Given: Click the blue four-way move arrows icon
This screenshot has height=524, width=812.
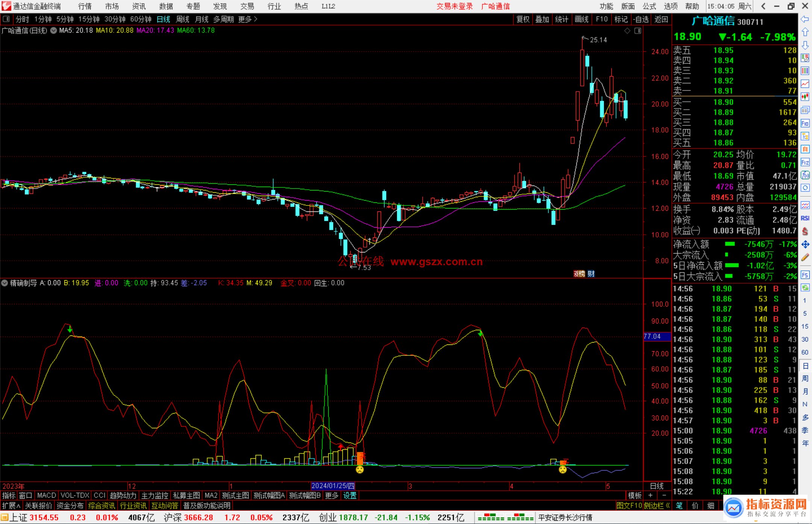Looking at the screenshot, I should click(x=805, y=245).
